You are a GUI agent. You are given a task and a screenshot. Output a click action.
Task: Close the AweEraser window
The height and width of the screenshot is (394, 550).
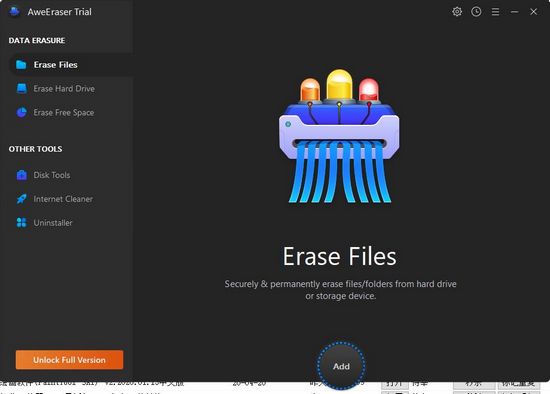534,12
